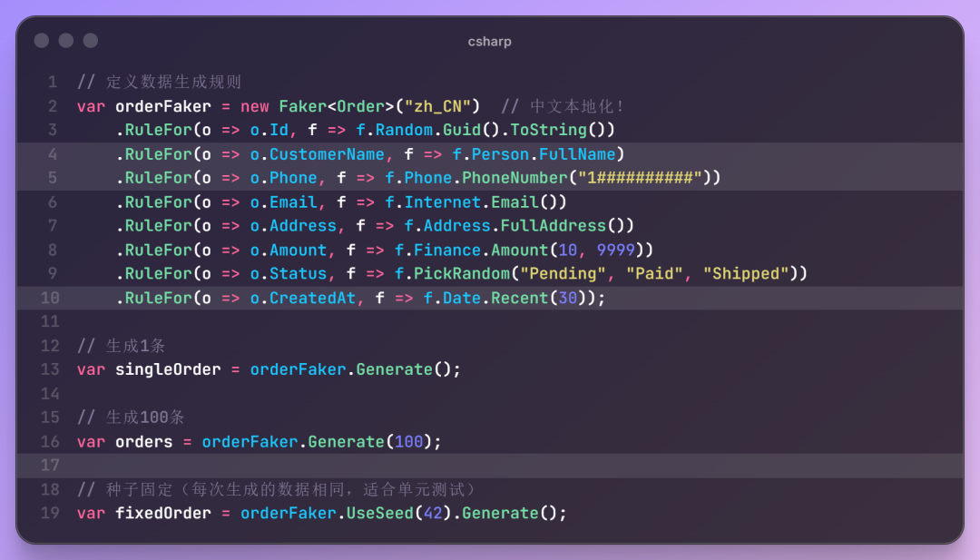This screenshot has width=980, height=560.
Task: Click line number 1 in gutter
Action: (53, 82)
